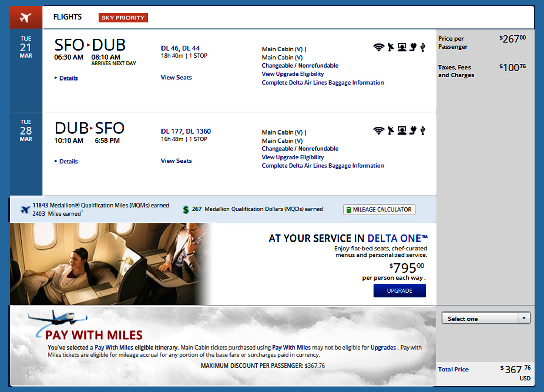
Task: Click the Wi-Fi amenity icon for DUB-SFO flight
Action: (x=378, y=130)
